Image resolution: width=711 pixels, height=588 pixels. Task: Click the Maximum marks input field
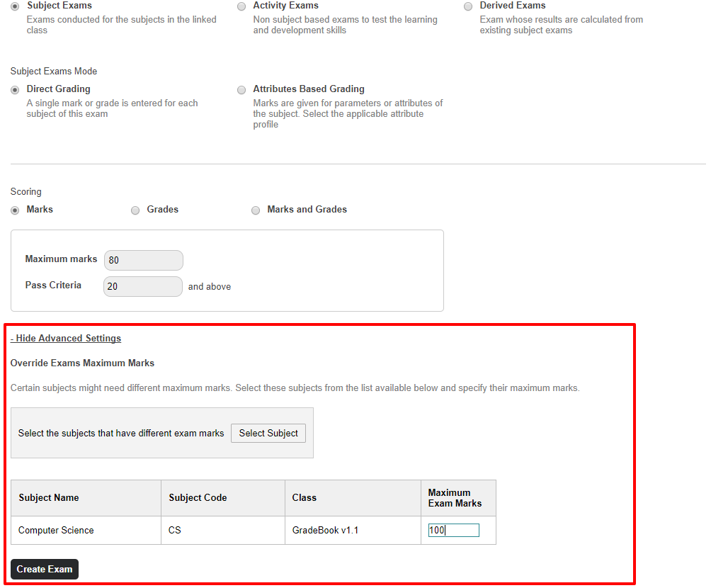143,260
